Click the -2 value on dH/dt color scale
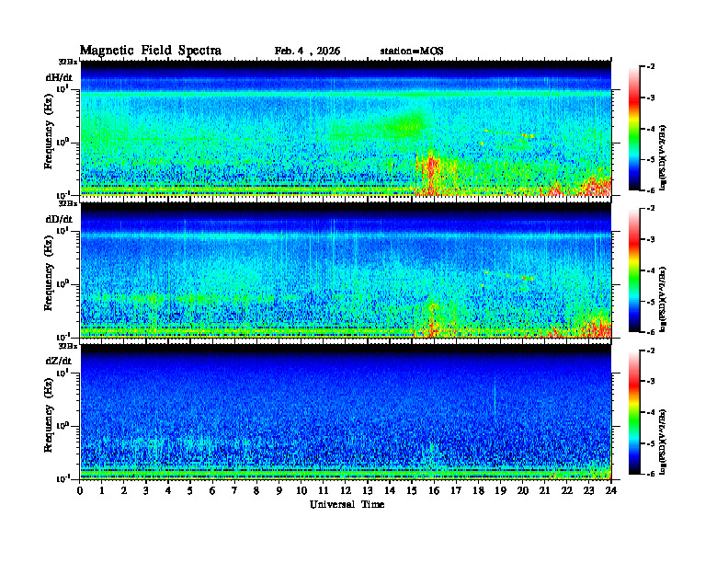This screenshot has width=728, height=563. [x=651, y=67]
